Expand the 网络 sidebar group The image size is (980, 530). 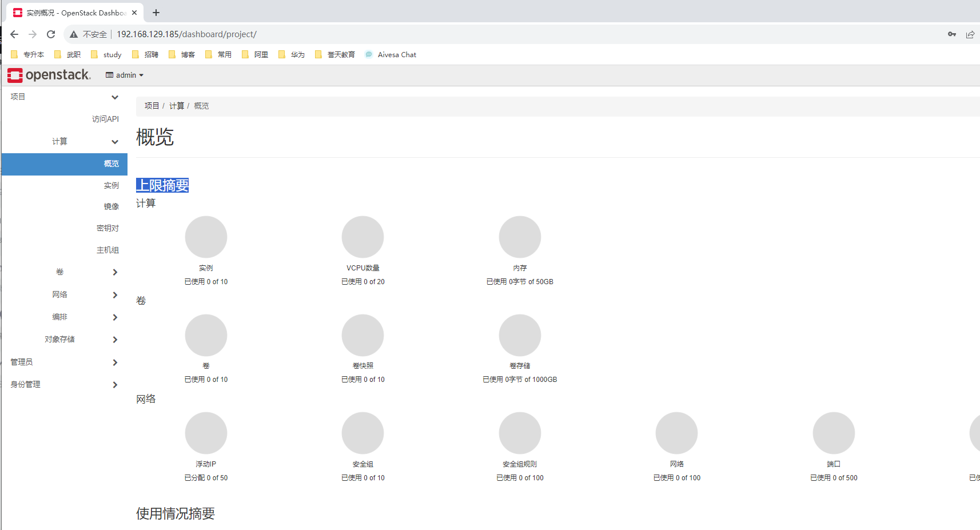pos(65,294)
